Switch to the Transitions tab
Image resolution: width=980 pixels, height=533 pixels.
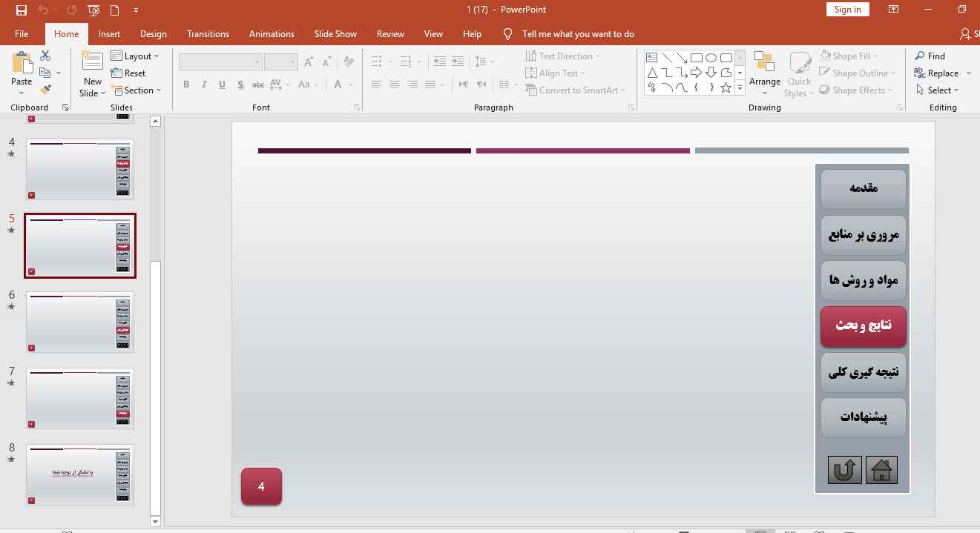click(x=208, y=34)
